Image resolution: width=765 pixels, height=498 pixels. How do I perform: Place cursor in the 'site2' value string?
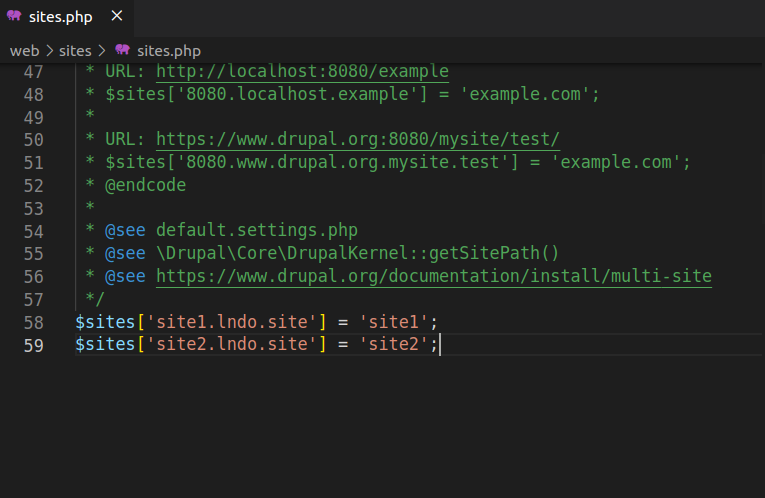397,344
